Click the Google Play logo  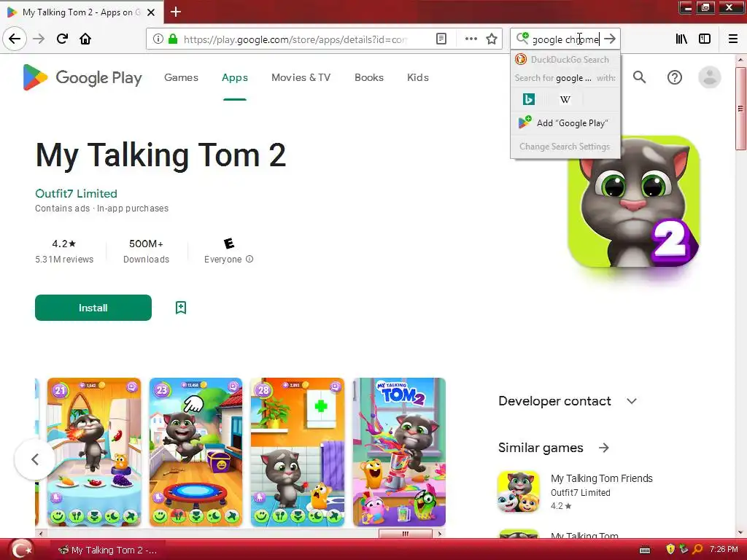tap(82, 77)
